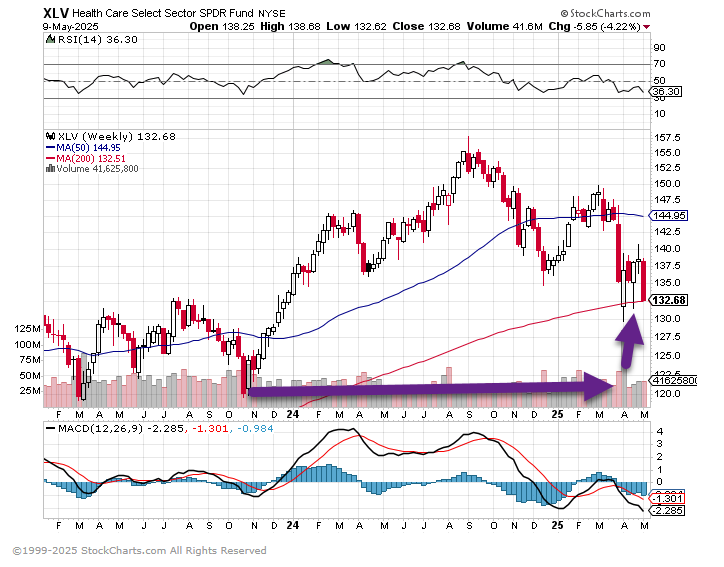Click the '©1999-2025 StockCharts.com All Rights Reserved' notice
Image resolution: width=724 pixels, height=567 pixels.
pyautogui.click(x=139, y=551)
